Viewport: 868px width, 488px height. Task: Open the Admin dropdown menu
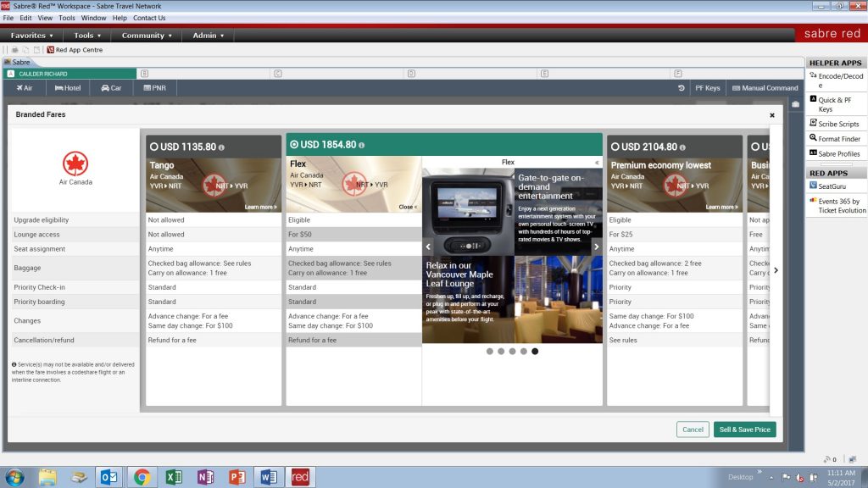coord(209,36)
